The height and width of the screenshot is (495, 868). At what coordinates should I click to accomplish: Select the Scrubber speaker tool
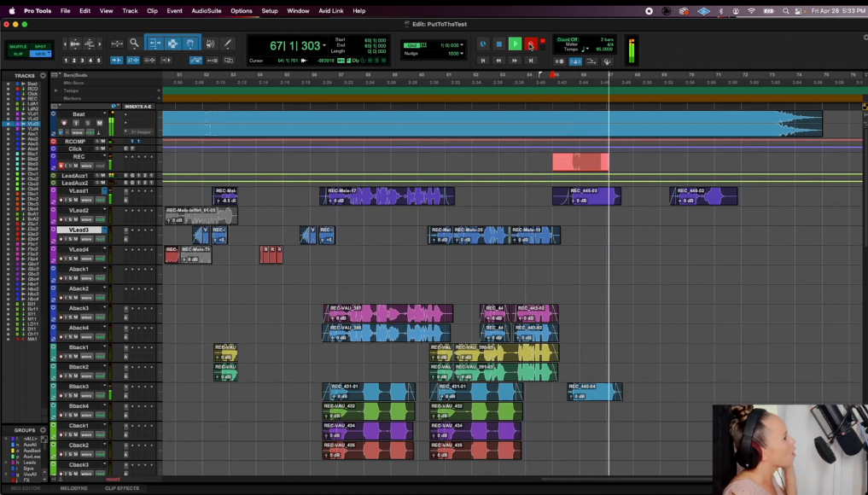coord(210,44)
